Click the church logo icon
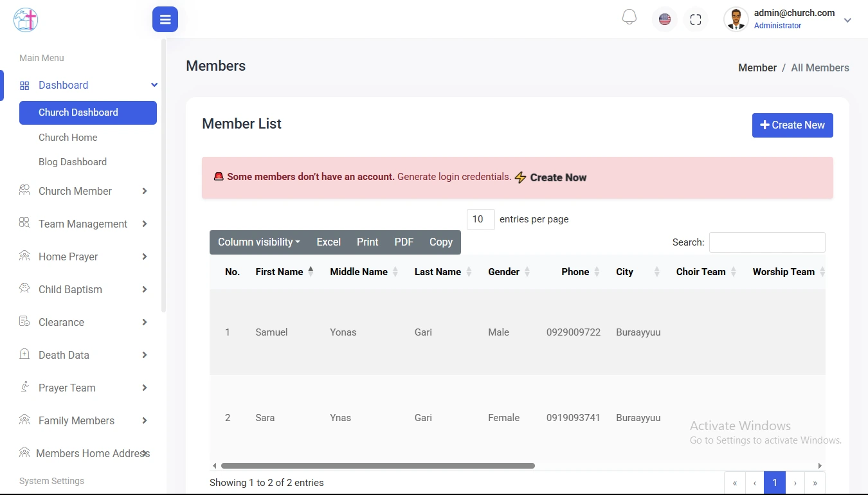 [26, 19]
